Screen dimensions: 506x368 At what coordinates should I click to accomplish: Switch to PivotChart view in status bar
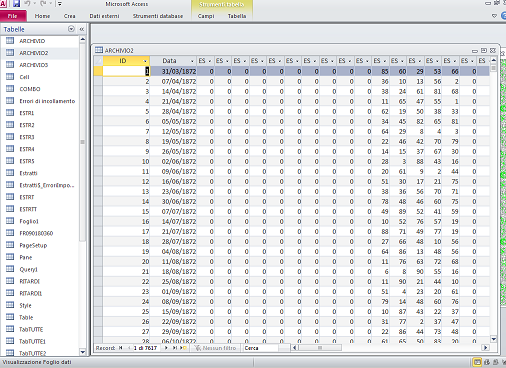point(496,362)
